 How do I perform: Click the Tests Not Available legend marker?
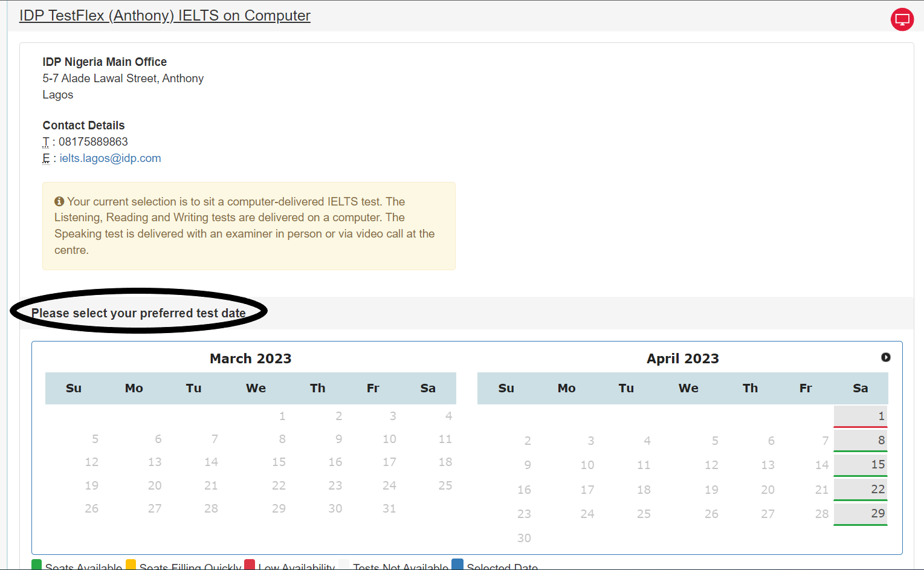tap(344, 565)
